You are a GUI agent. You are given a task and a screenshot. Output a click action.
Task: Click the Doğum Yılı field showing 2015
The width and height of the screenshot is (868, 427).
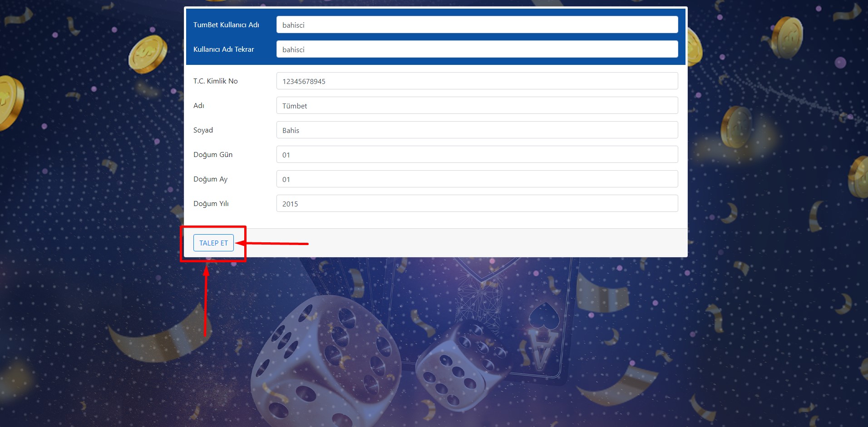click(x=477, y=204)
